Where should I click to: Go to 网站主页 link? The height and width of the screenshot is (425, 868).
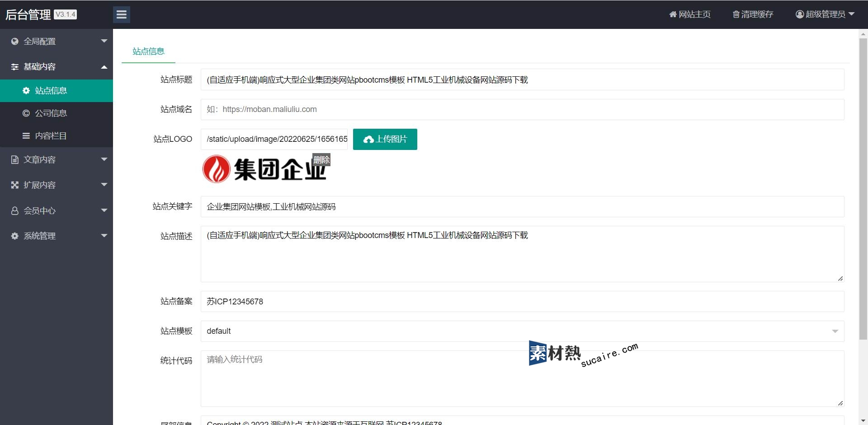[690, 14]
